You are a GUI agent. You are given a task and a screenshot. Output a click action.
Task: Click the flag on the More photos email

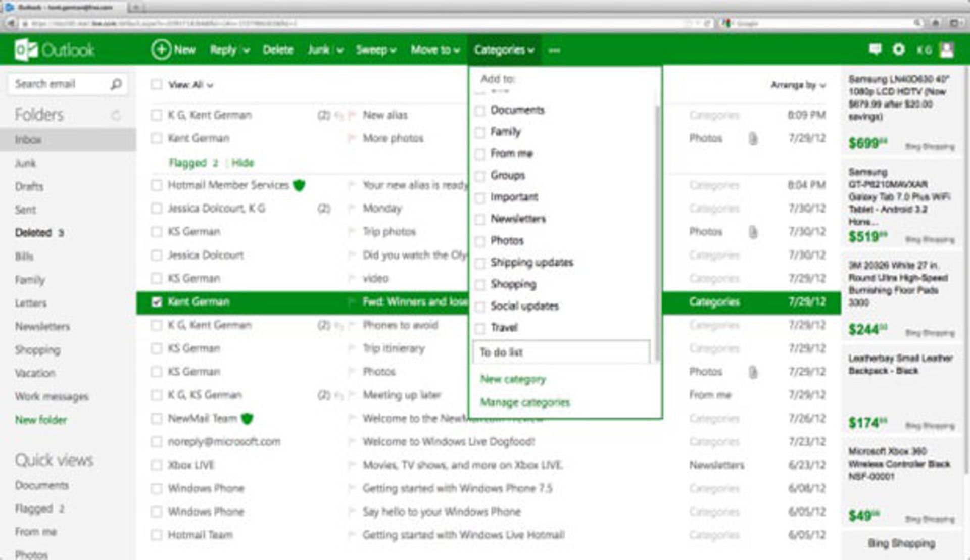(x=352, y=138)
